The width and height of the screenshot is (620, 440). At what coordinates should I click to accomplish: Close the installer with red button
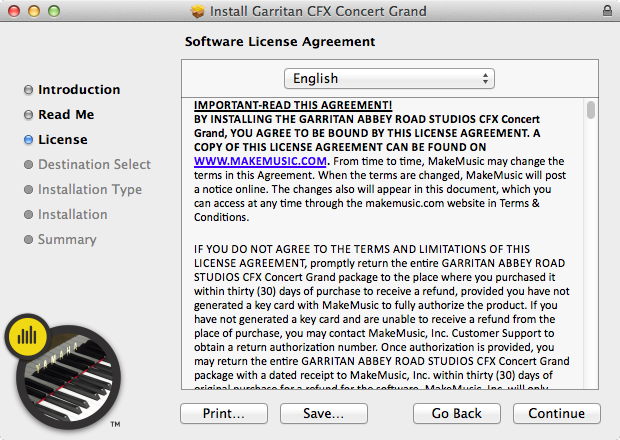(x=14, y=11)
